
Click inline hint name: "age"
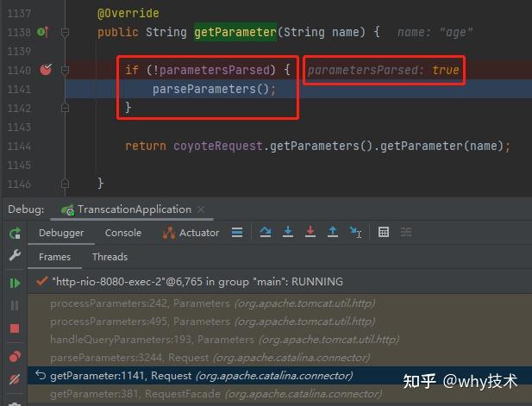pyautogui.click(x=435, y=32)
